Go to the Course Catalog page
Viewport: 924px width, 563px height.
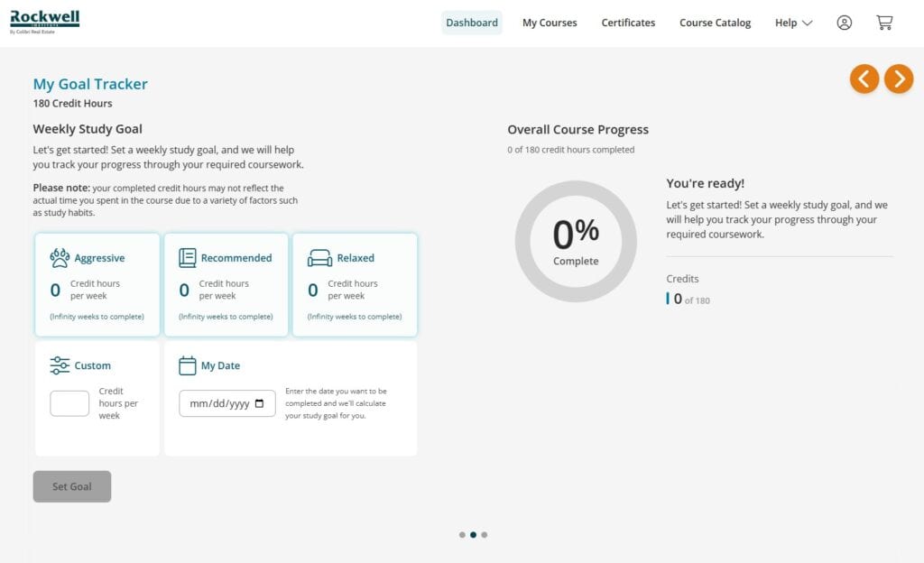pos(715,23)
